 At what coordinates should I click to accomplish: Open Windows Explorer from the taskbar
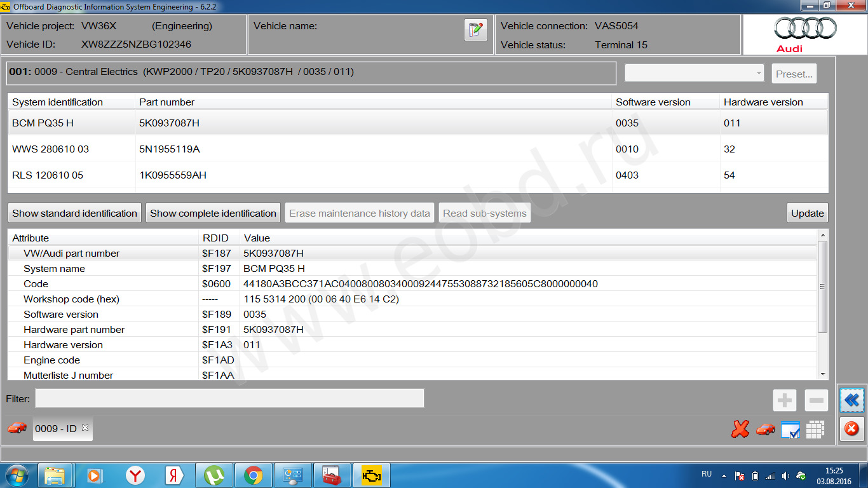[x=55, y=475]
